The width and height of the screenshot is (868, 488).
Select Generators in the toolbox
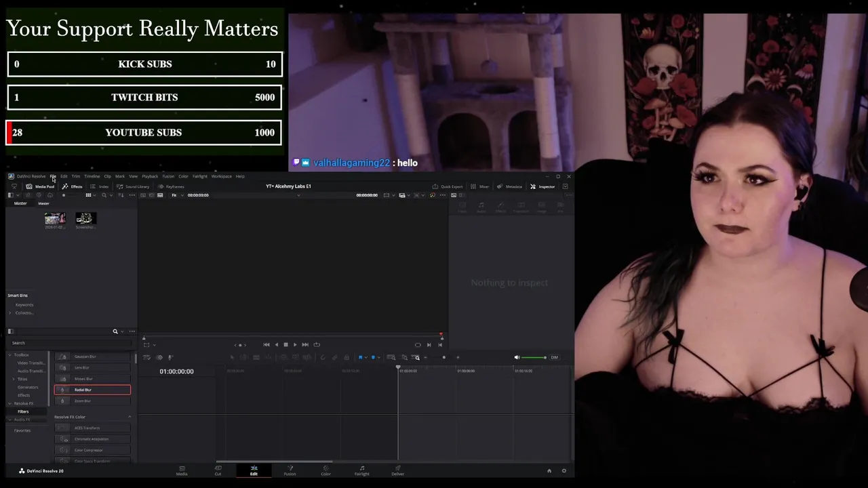click(28, 387)
